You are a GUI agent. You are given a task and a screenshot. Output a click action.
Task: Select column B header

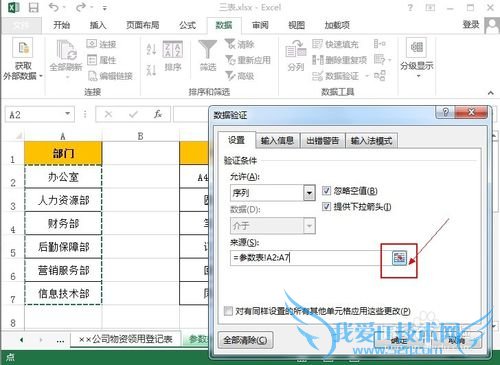click(140, 136)
